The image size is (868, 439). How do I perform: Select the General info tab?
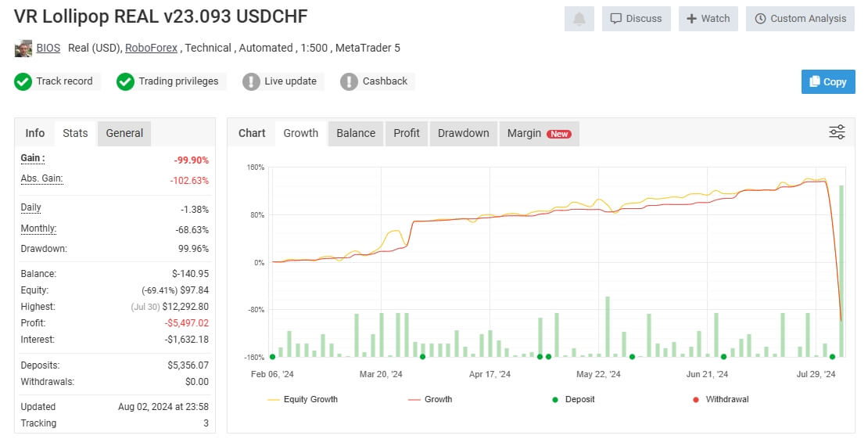124,134
